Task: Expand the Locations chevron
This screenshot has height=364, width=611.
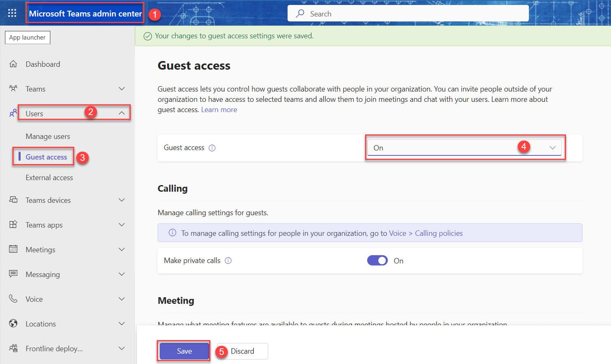Action: point(122,324)
